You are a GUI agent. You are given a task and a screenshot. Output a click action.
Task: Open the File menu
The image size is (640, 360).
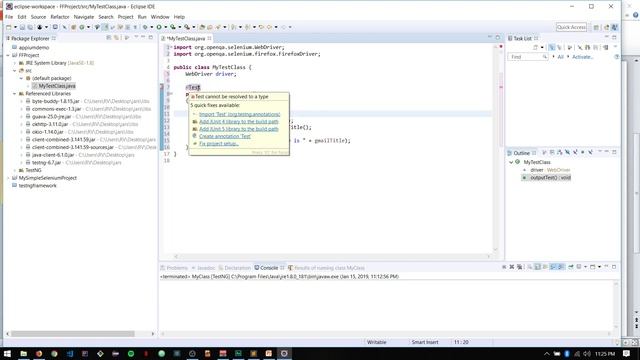pos(9,17)
